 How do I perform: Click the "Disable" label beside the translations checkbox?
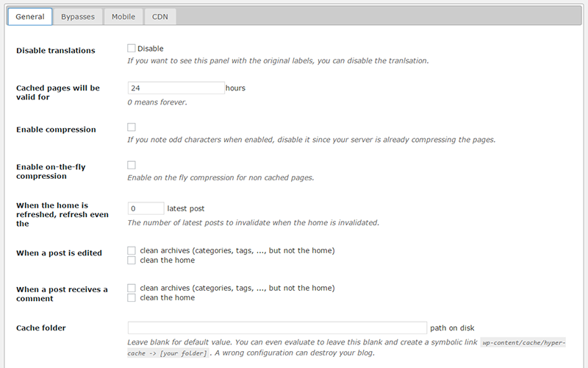[x=150, y=49]
